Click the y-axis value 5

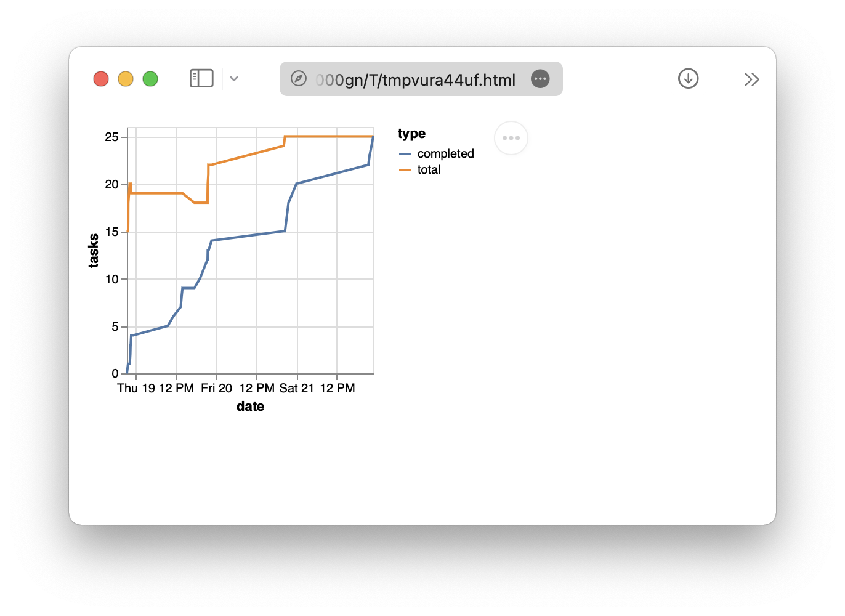(115, 326)
